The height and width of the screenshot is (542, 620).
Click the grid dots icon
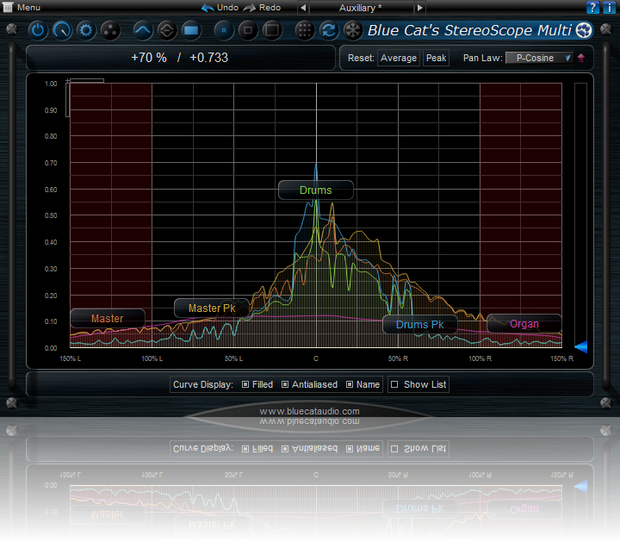pyautogui.click(x=304, y=30)
